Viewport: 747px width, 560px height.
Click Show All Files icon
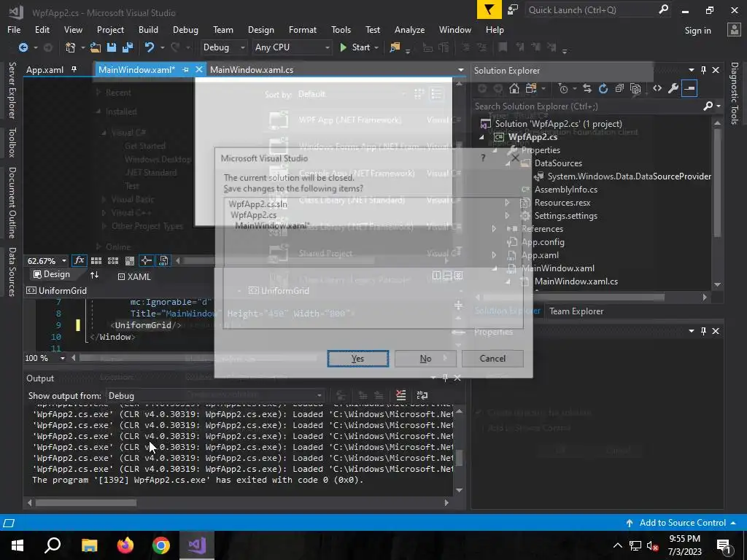click(635, 88)
